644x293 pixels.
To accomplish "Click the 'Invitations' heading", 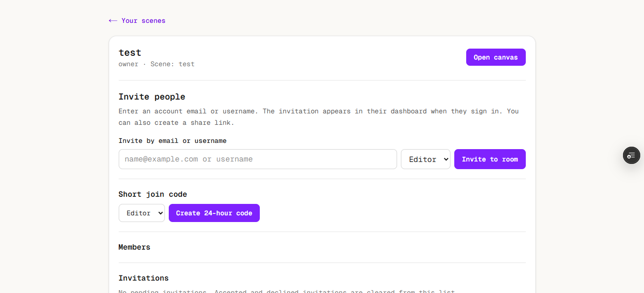I will pyautogui.click(x=143, y=278).
